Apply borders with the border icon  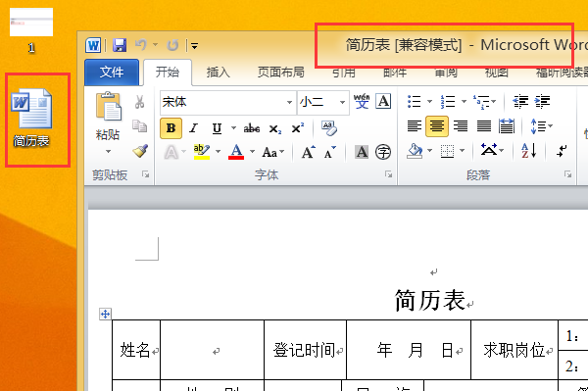coord(447,152)
